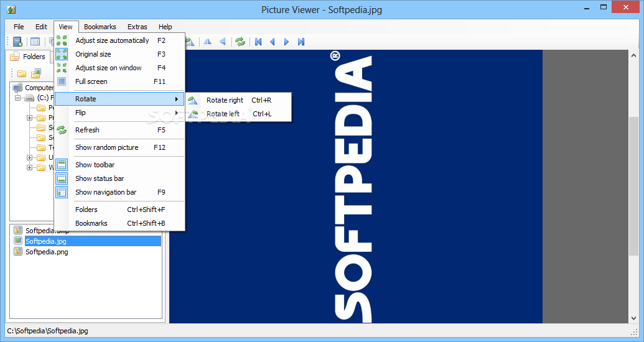Open the Bookmarks menu in menu bar

click(100, 27)
